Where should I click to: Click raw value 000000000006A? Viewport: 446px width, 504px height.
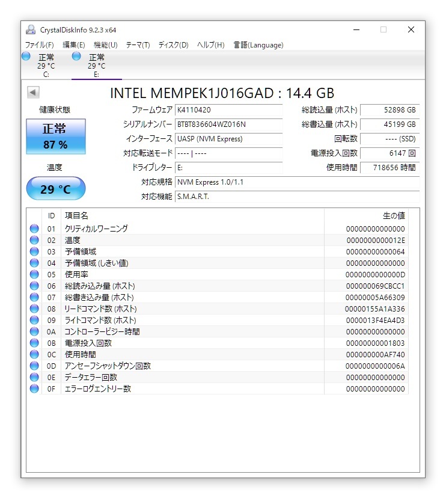pos(375,366)
